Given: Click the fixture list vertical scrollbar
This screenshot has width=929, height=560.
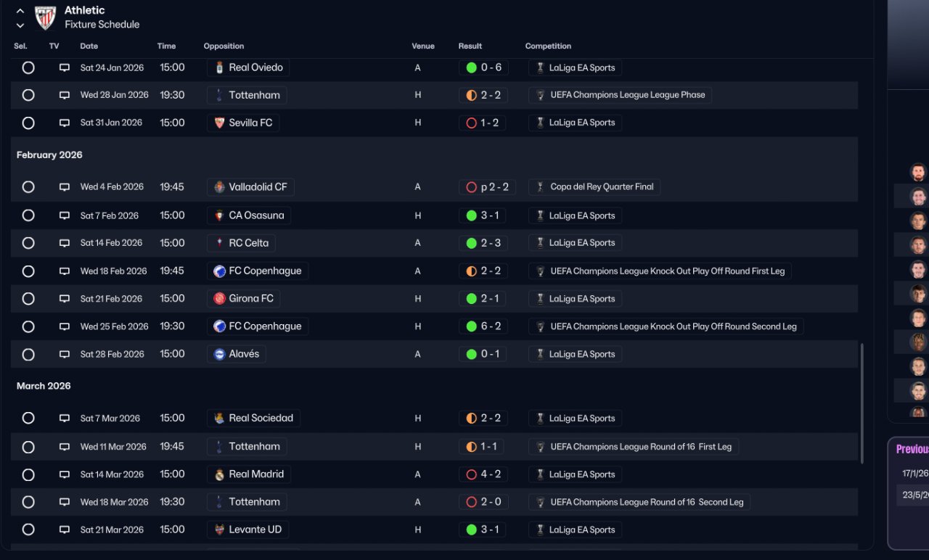Looking at the screenshot, I should pos(862,403).
